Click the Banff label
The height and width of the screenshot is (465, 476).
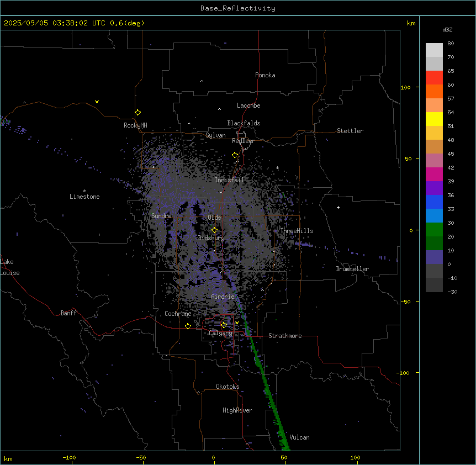[x=68, y=313]
